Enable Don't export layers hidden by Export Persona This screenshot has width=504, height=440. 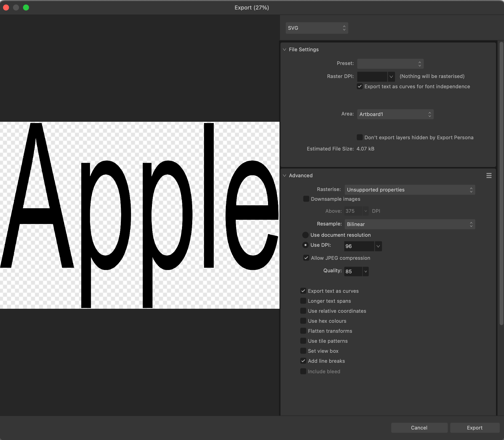click(x=360, y=137)
